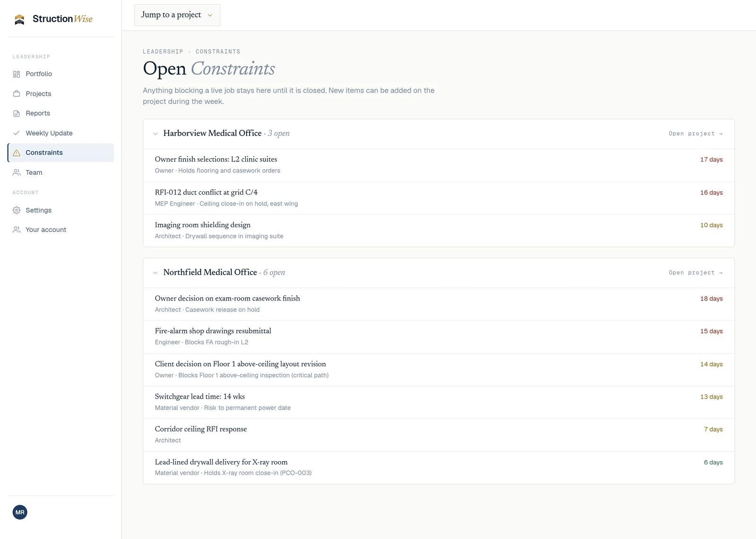The width and height of the screenshot is (756, 539).
Task: Collapse the Harborview Medical Office section
Action: point(155,134)
